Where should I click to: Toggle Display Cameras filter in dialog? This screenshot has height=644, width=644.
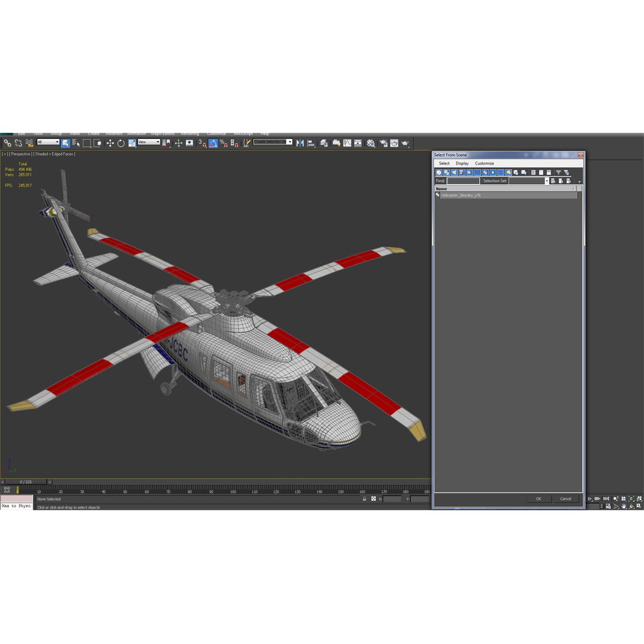462,172
